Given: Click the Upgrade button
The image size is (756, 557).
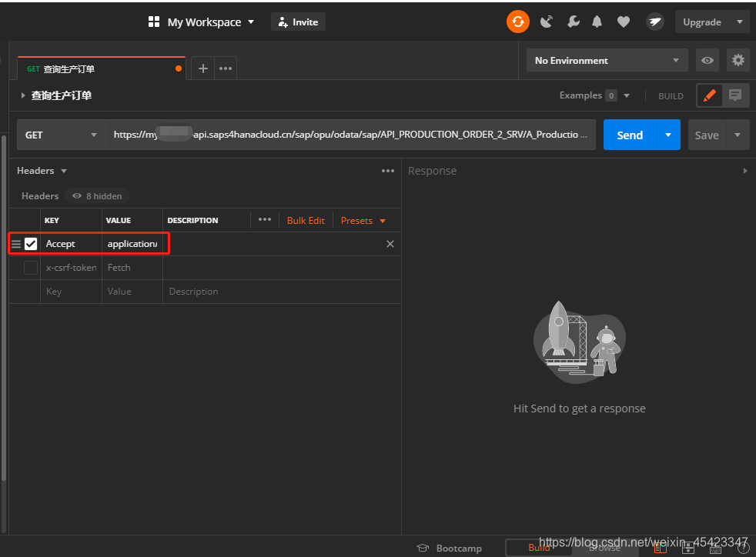Looking at the screenshot, I should click(702, 22).
